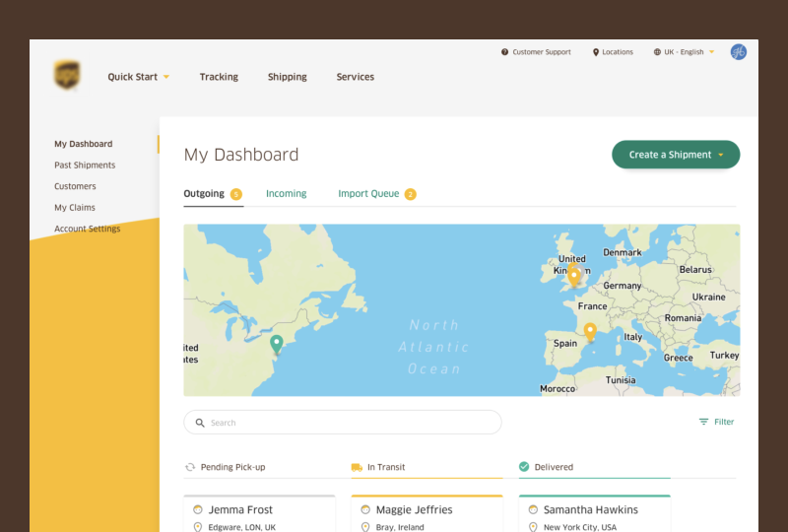Click the location pin beside Edgware, LON, UK
This screenshot has height=532, width=788.
point(198,527)
